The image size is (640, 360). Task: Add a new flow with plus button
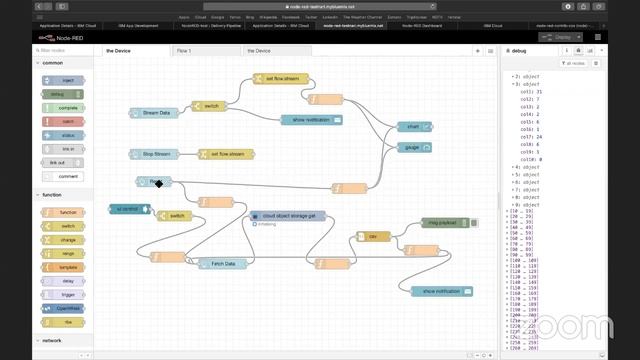coord(478,51)
